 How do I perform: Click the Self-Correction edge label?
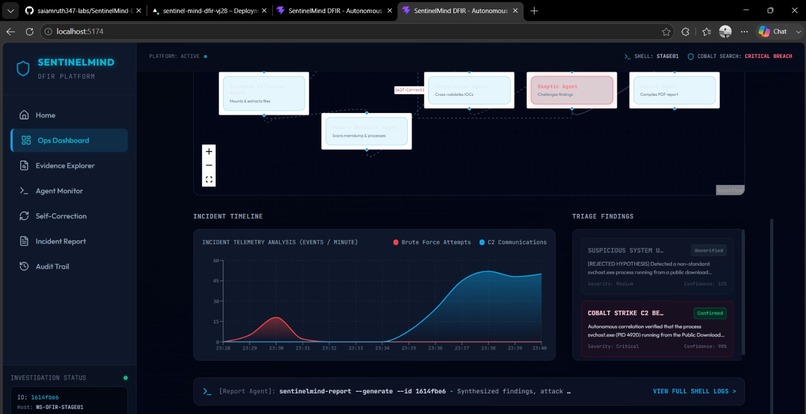(x=409, y=90)
